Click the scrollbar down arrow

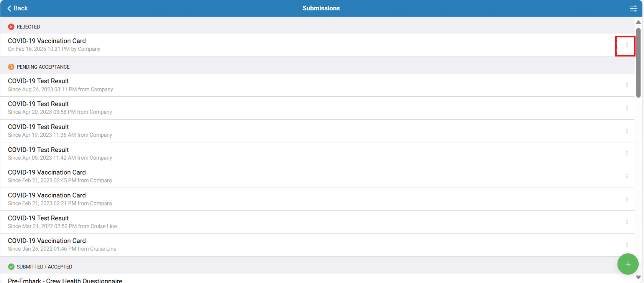pos(638,277)
